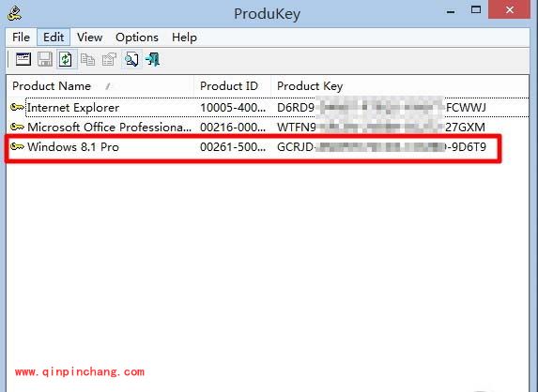
Task: Click the Properties toolbar icon
Action: tap(110, 59)
